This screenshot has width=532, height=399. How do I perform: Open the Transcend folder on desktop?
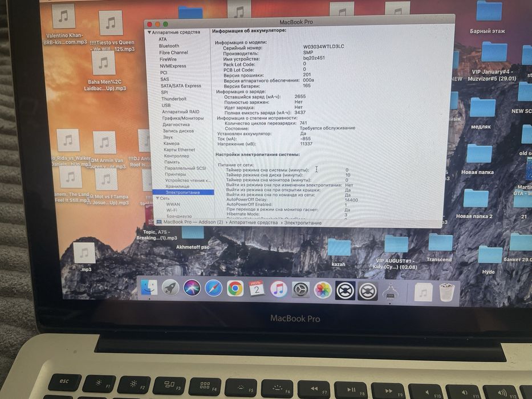pos(440,248)
